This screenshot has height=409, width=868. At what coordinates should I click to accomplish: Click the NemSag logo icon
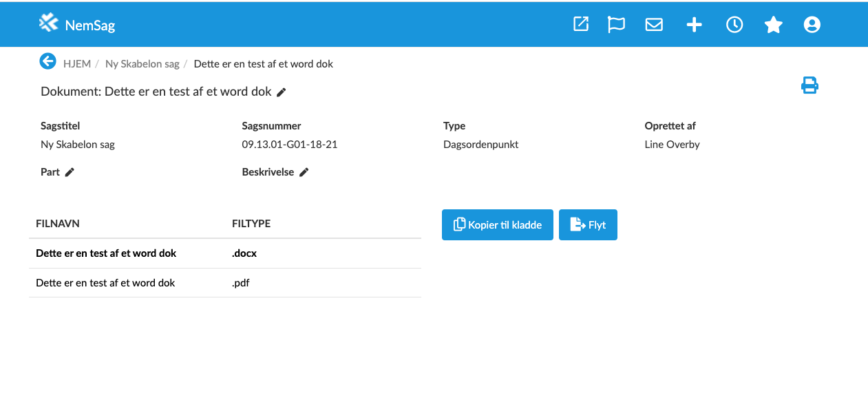pyautogui.click(x=49, y=23)
